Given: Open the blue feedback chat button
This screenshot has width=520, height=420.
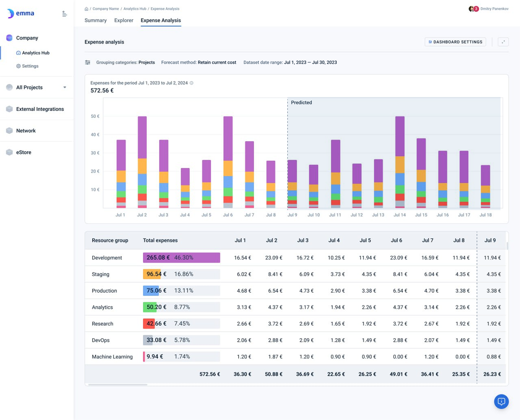Looking at the screenshot, I should pos(501,402).
